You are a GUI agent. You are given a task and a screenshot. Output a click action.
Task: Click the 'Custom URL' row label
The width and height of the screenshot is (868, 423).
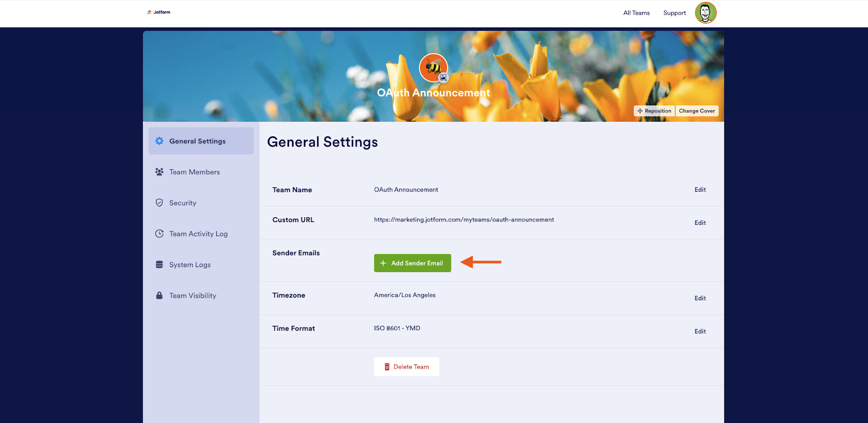tap(293, 220)
